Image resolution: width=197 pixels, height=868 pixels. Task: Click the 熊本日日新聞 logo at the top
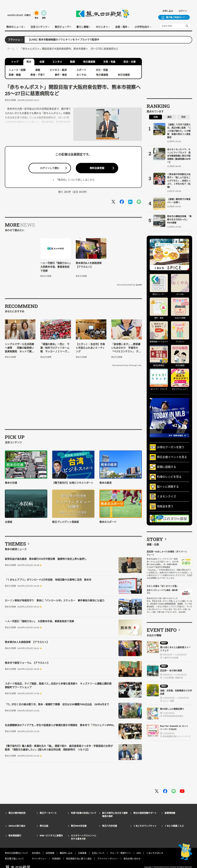[102, 14]
